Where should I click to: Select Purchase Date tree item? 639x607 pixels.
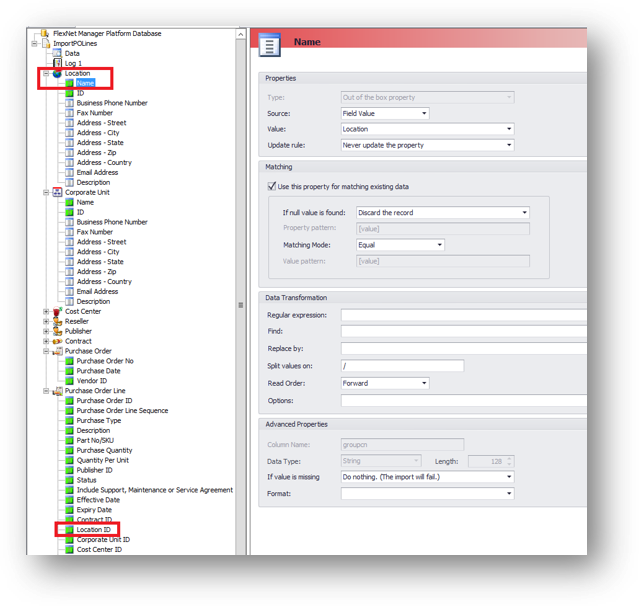(99, 371)
